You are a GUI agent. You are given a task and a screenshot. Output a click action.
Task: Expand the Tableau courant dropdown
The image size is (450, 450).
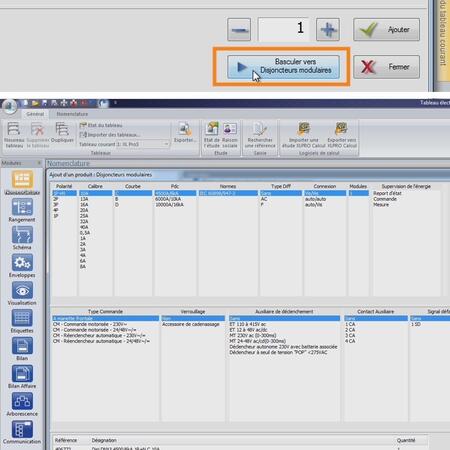coord(166,144)
